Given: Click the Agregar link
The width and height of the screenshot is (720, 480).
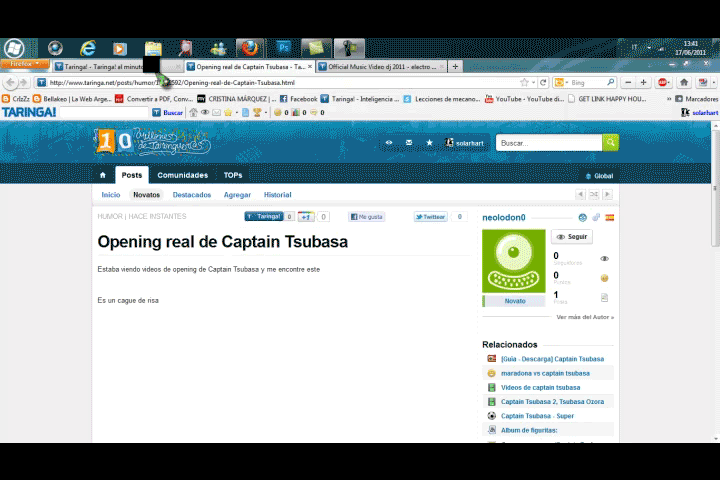Looking at the screenshot, I should (237, 195).
